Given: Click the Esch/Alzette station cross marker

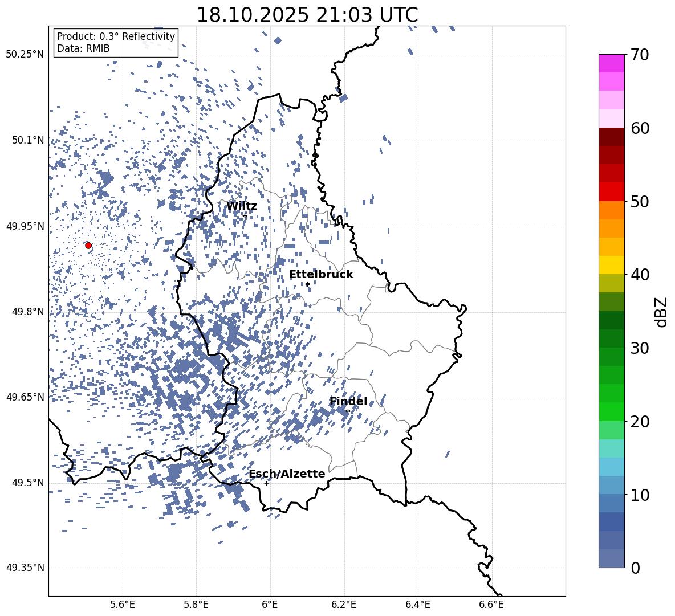Looking at the screenshot, I should pos(266,483).
